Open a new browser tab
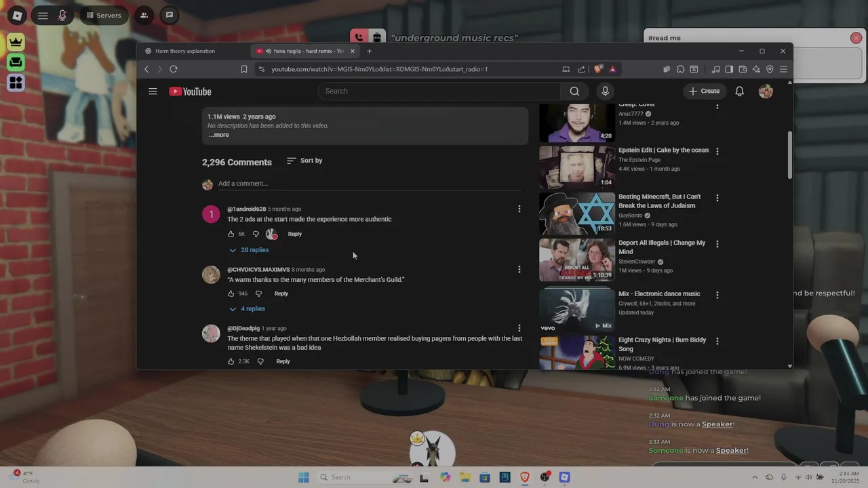The height and width of the screenshot is (488, 868). [369, 51]
